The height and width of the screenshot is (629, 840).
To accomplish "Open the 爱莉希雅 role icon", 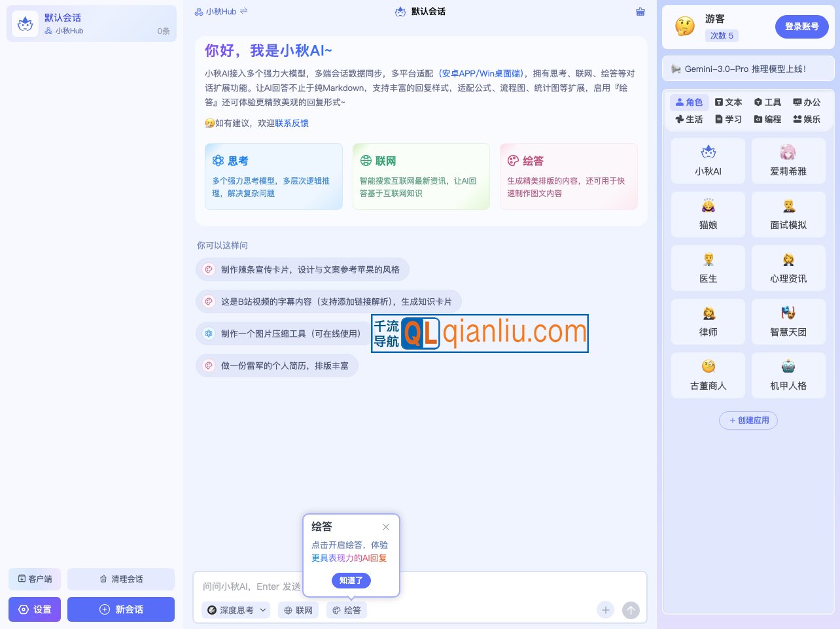I will tap(788, 160).
